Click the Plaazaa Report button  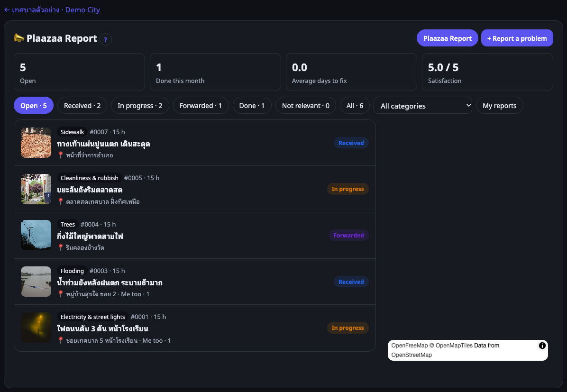[448, 38]
